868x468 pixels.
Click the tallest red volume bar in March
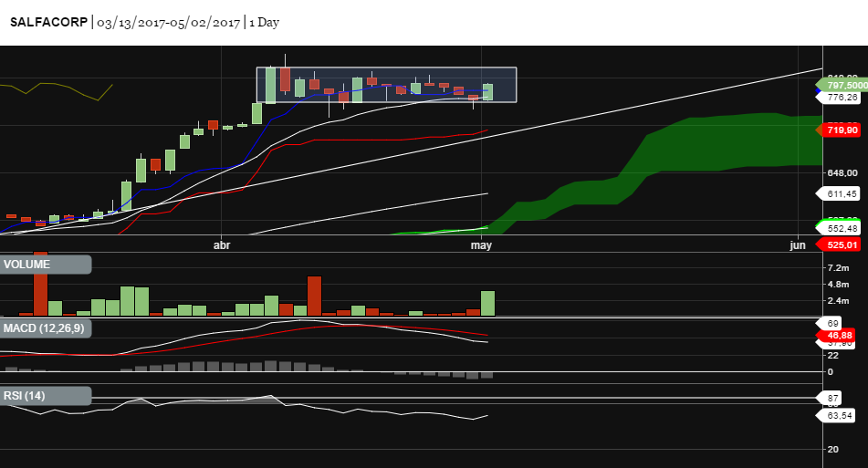coord(40,285)
